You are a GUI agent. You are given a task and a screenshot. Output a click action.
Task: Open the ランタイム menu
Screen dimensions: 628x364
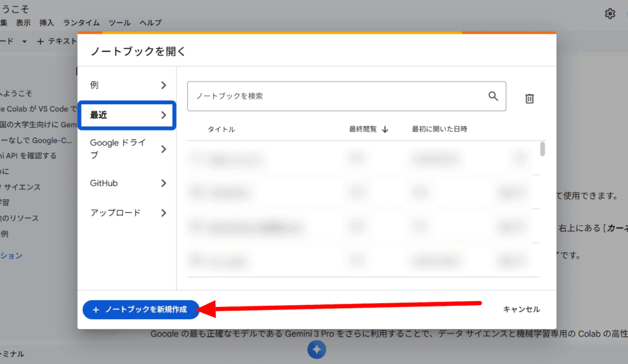81,23
